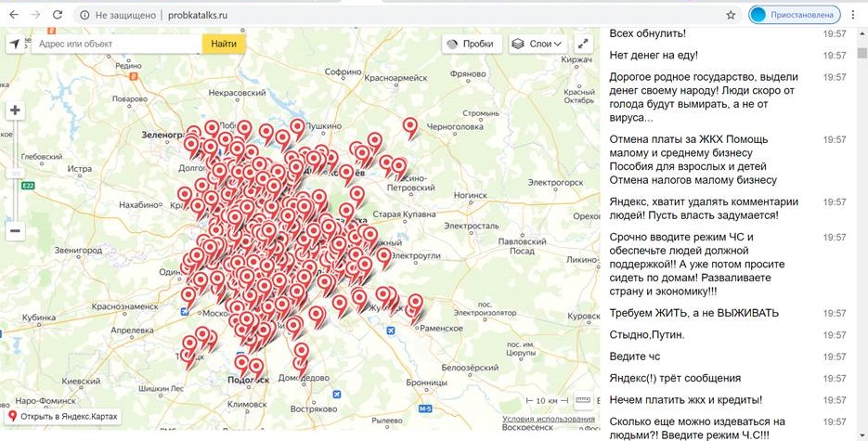Expand the 'Слои' layers dropdown
Image resolution: width=868 pixels, height=441 pixels.
click(538, 44)
